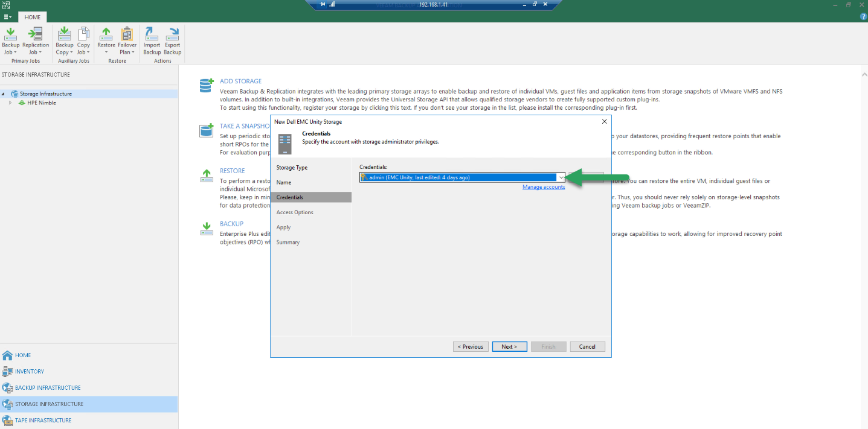This screenshot has width=868, height=429.
Task: Minimize the remote desktop connection bar
Action: click(x=523, y=4)
